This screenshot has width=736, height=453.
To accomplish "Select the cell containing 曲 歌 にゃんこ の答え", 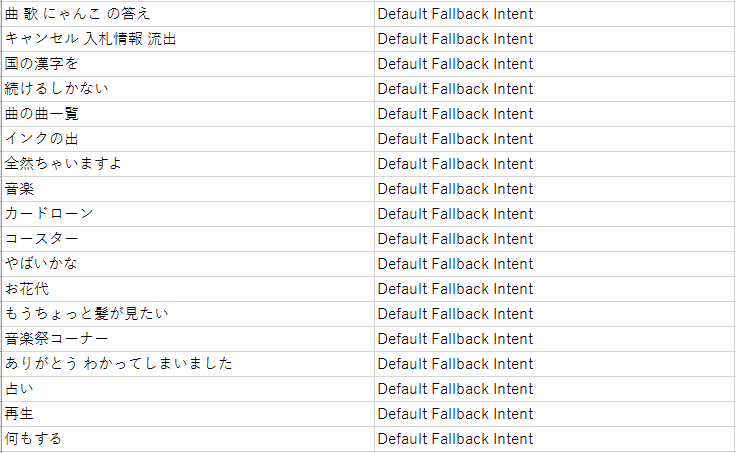I will pyautogui.click(x=188, y=14).
